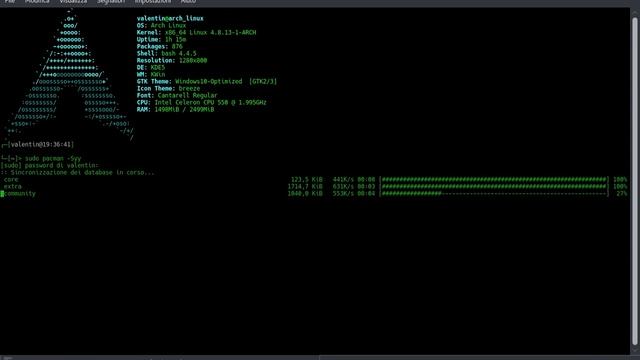Click the 'Shell: bash 4.4.5' line
Image resolution: width=640 pixels, height=360 pixels.
click(167, 53)
